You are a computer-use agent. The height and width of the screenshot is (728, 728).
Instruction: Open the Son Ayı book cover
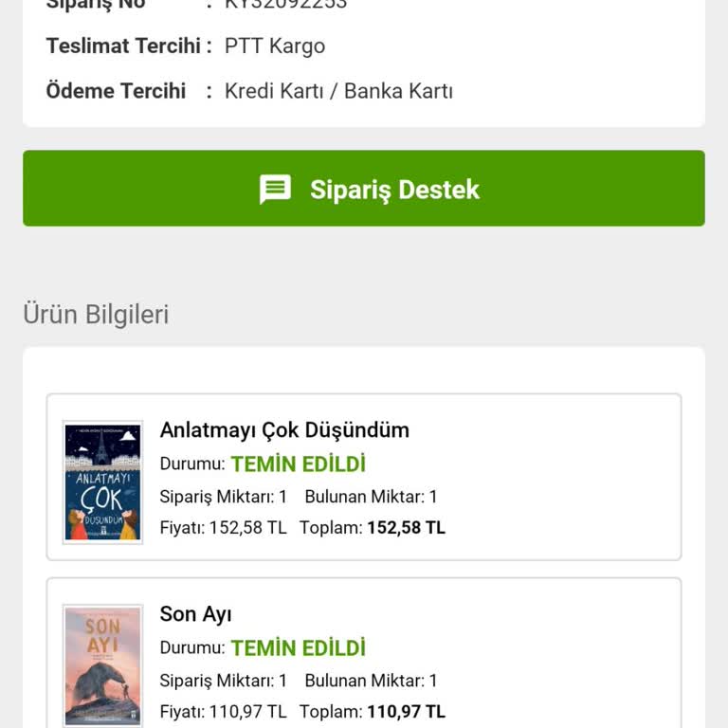point(102,664)
